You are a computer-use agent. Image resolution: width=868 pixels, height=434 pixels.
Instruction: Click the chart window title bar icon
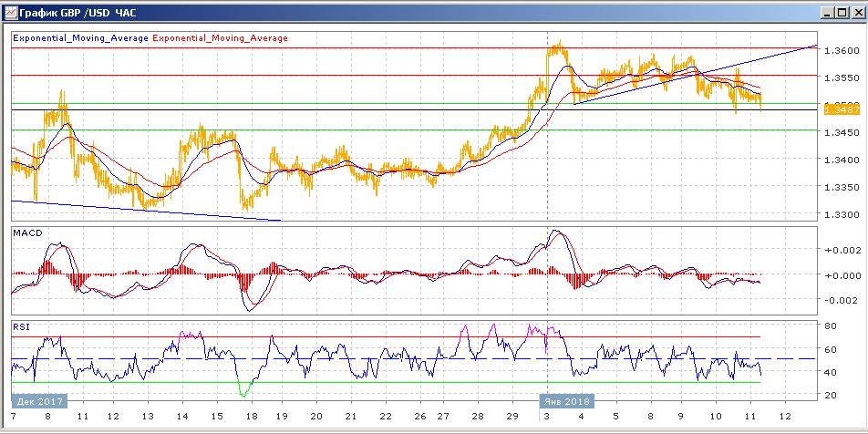coord(9,12)
